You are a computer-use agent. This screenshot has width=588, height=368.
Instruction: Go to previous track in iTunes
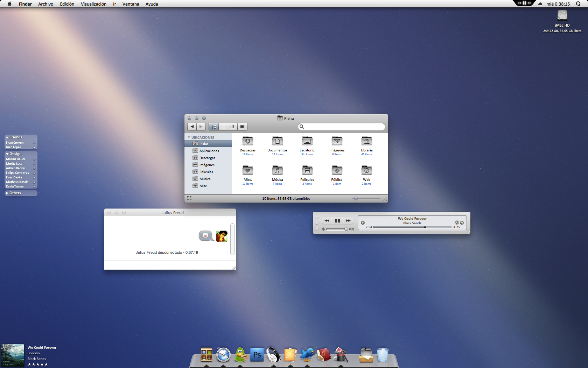click(327, 220)
